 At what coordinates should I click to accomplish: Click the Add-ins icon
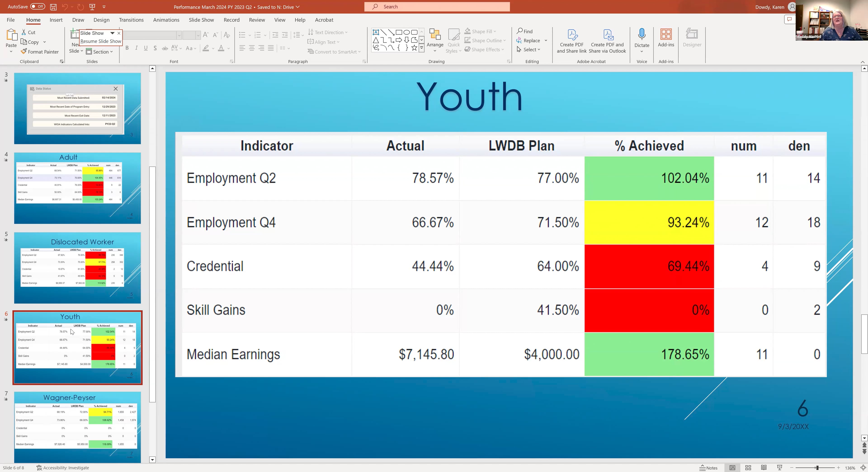666,34
